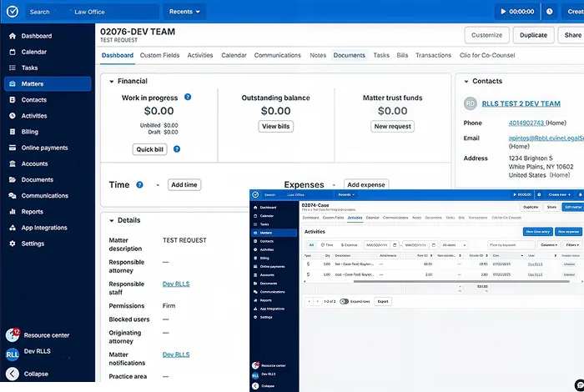
Task: Collapse the Financial section
Action: [x=111, y=81]
